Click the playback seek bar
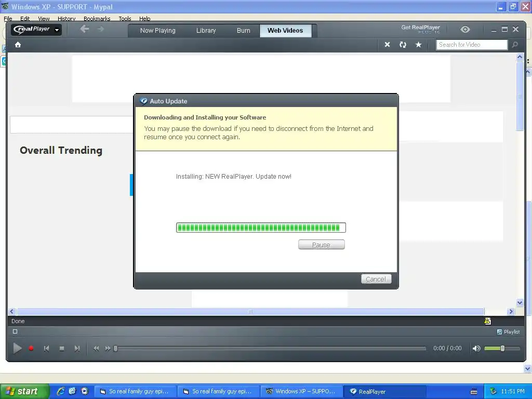 pyautogui.click(x=270, y=349)
